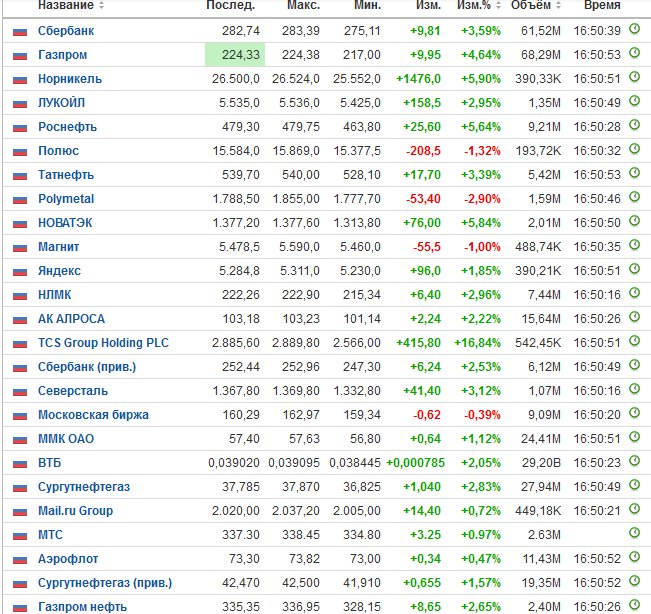Click ВТБ volume value 29,20B
Image resolution: width=651 pixels, height=614 pixels.
(x=541, y=463)
